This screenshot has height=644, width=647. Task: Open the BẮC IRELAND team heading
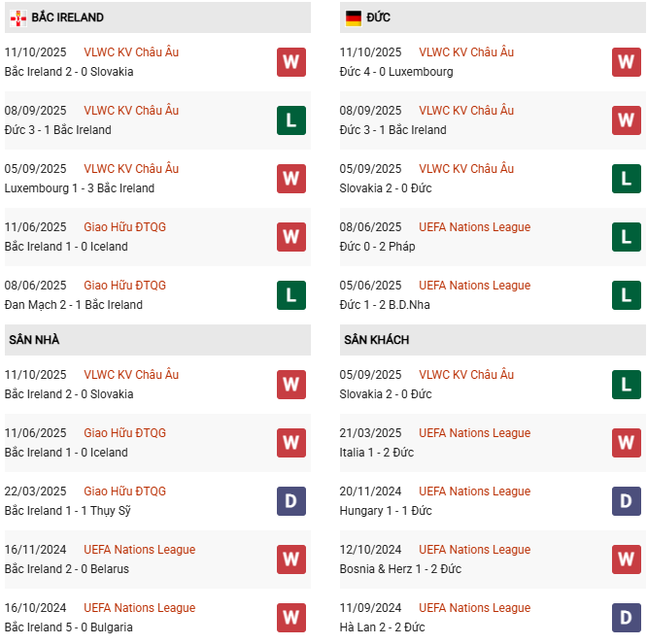pyautogui.click(x=67, y=17)
